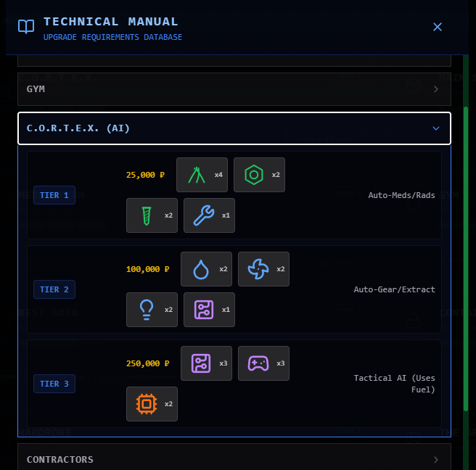This screenshot has height=470, width=476.
Task: Select the blue wrench item icon
Action: [203, 215]
